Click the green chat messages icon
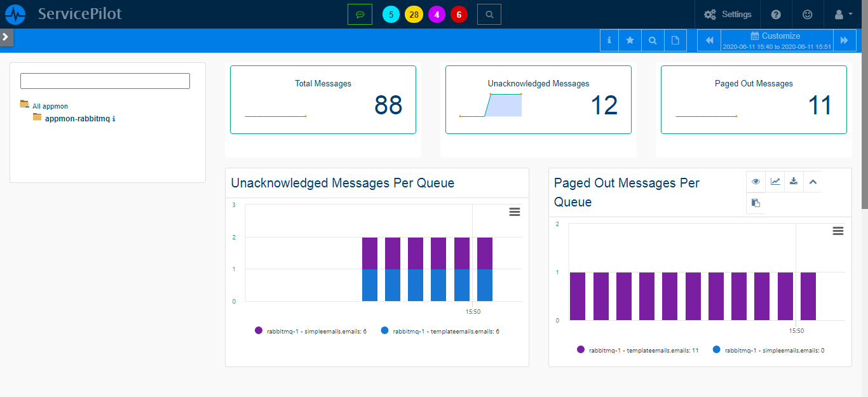The image size is (868, 397). tap(360, 14)
